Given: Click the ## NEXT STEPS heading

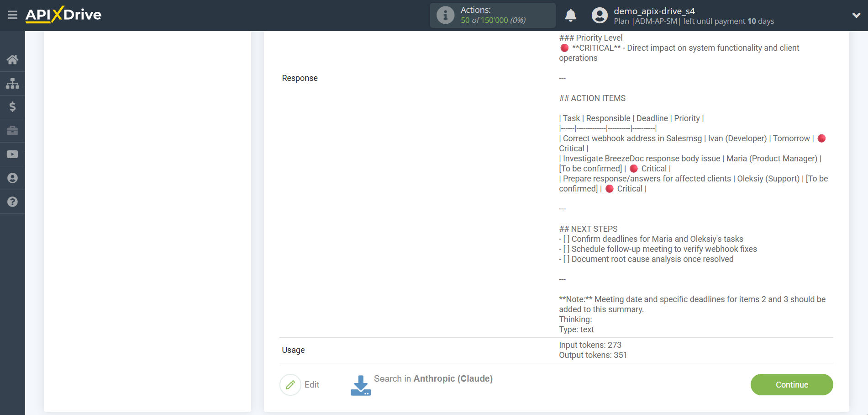Looking at the screenshot, I should point(588,229).
